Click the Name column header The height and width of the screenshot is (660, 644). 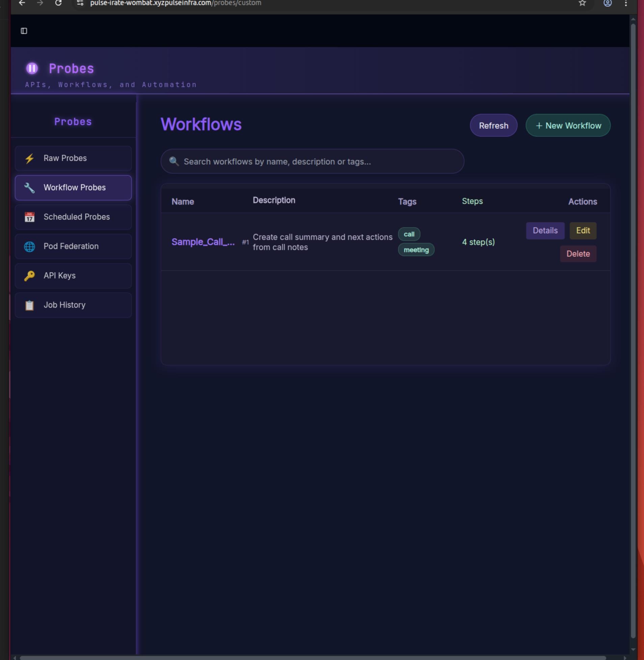(183, 201)
